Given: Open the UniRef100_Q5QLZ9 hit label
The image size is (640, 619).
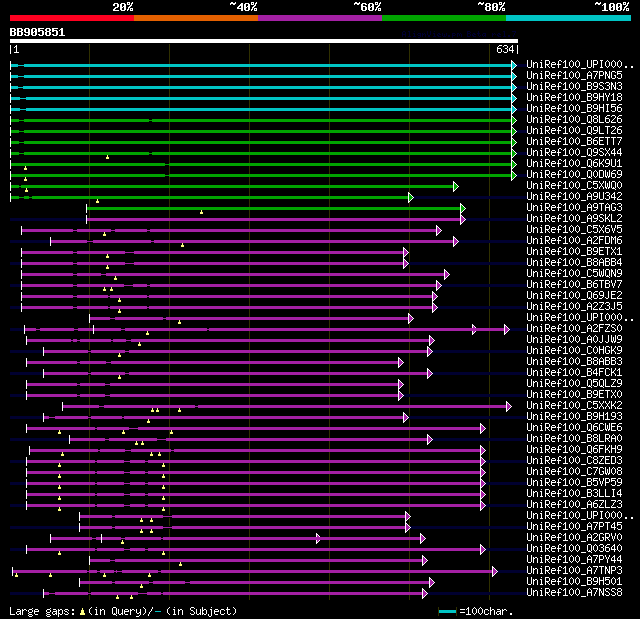Looking at the screenshot, I should click(x=574, y=384).
